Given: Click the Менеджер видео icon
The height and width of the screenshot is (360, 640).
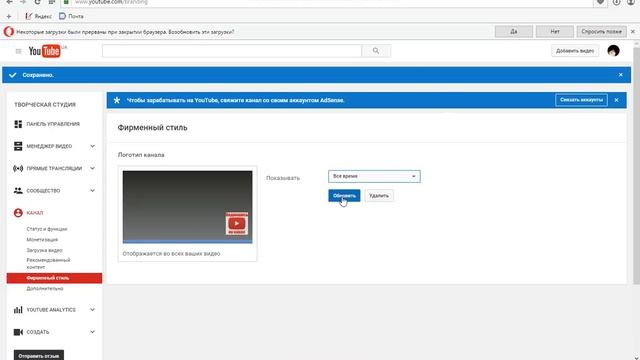Looking at the screenshot, I should (18, 146).
